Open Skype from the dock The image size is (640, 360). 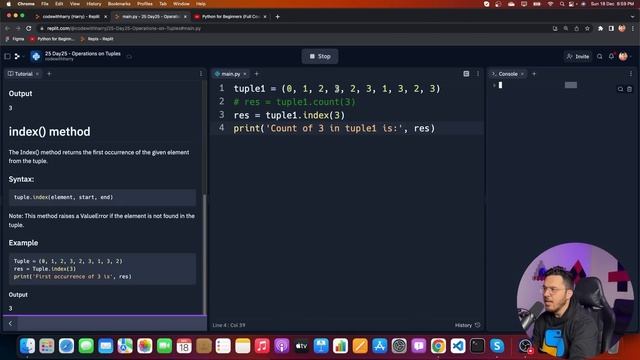[497, 346]
